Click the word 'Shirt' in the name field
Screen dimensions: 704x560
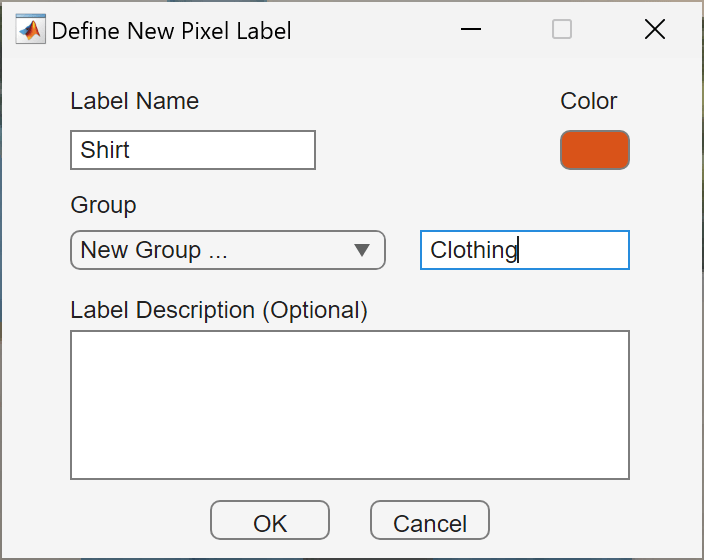pos(106,150)
